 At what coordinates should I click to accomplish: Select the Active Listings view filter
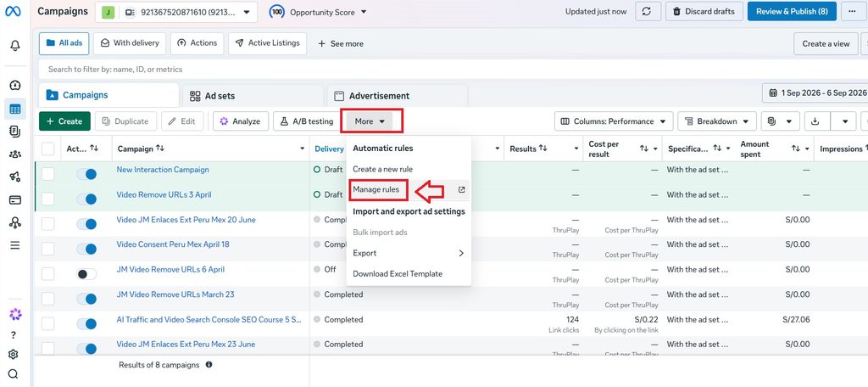tap(267, 43)
